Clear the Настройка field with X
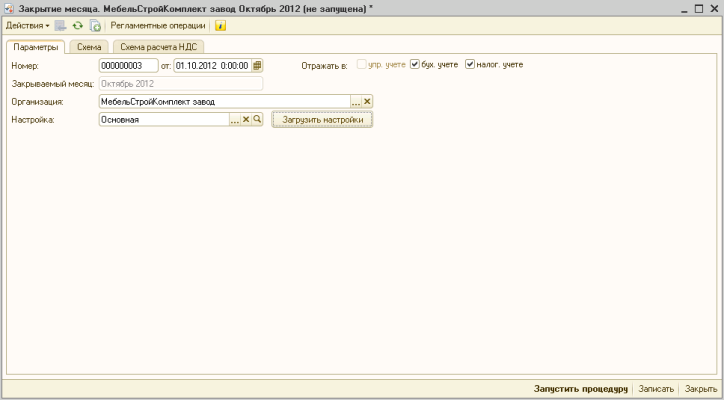 [x=246, y=119]
